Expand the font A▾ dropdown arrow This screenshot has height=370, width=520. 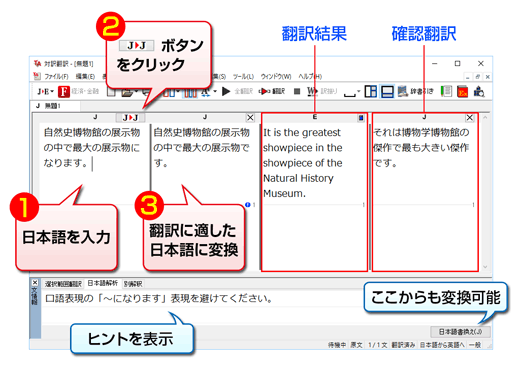coord(215,91)
